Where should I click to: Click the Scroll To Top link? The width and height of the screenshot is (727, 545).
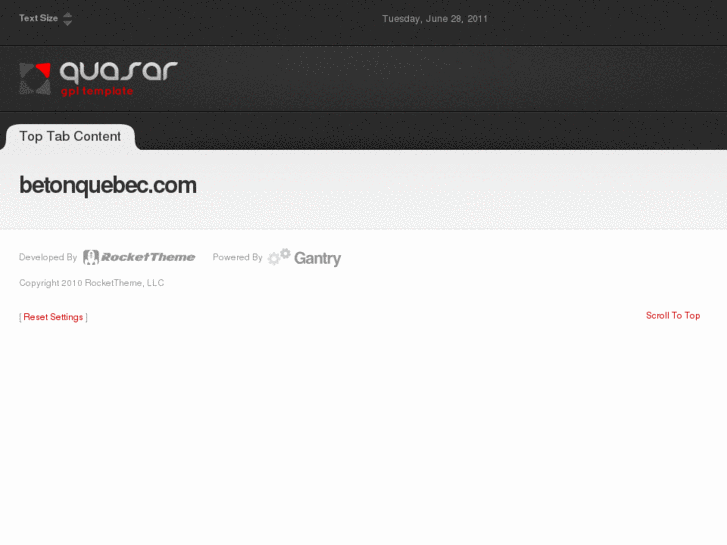tap(673, 315)
